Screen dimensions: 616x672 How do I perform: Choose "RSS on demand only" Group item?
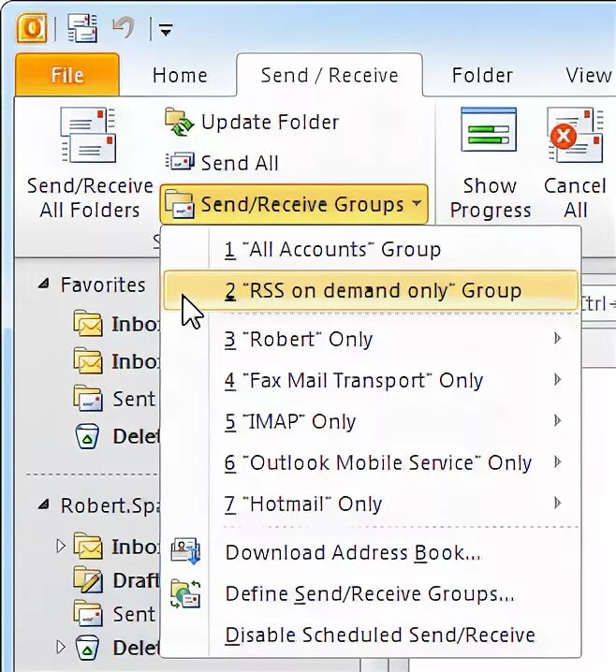point(371,290)
